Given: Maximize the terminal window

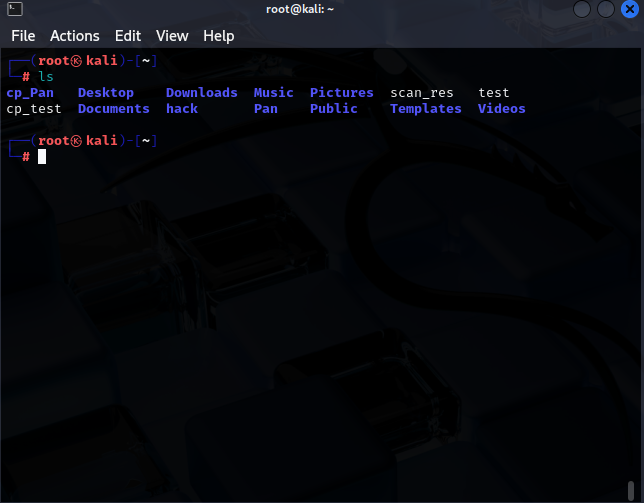Looking at the screenshot, I should point(606,9).
